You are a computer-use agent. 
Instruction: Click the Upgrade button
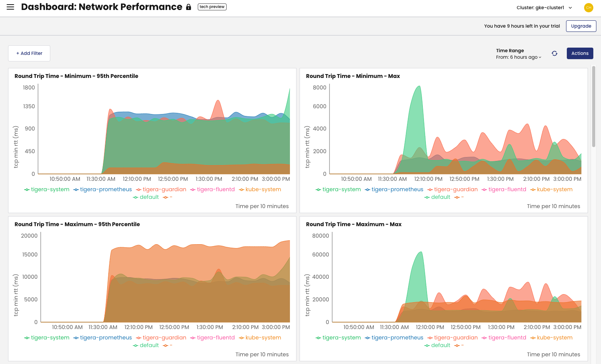[x=581, y=26]
